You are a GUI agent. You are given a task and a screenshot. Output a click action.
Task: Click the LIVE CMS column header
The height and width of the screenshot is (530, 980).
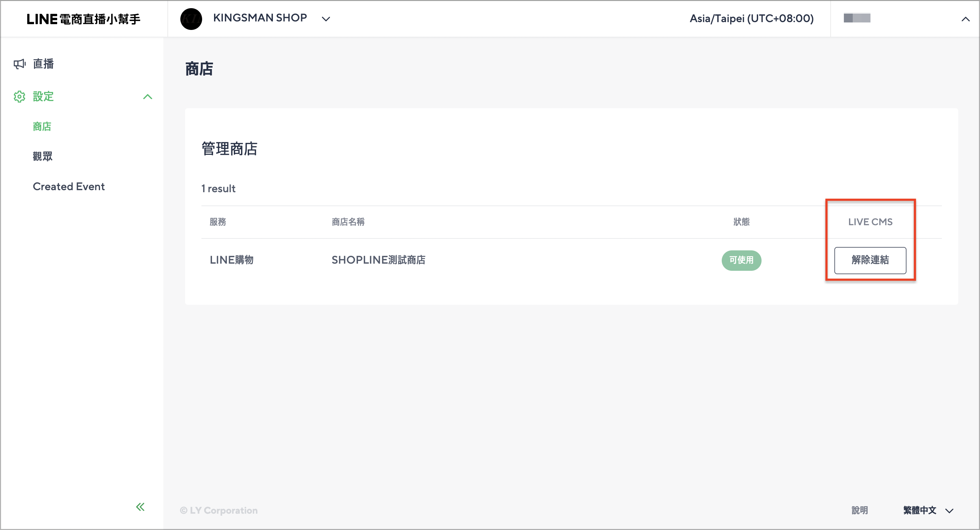click(870, 222)
